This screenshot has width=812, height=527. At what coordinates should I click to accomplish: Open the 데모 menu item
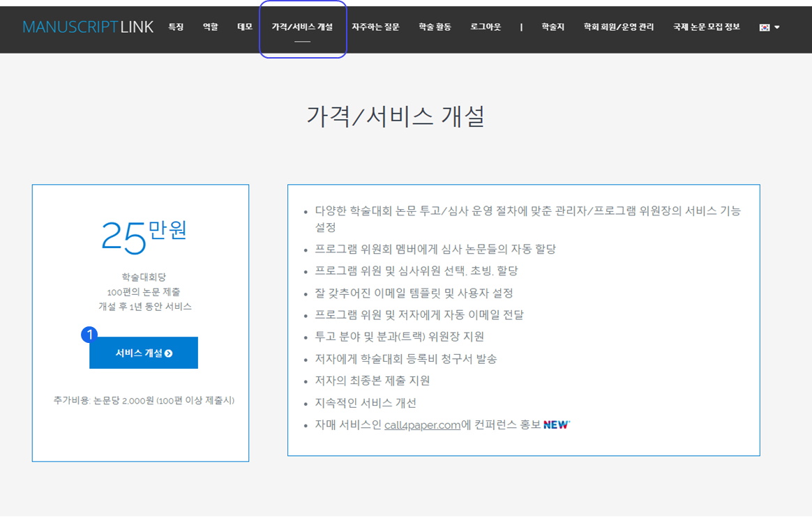244,27
